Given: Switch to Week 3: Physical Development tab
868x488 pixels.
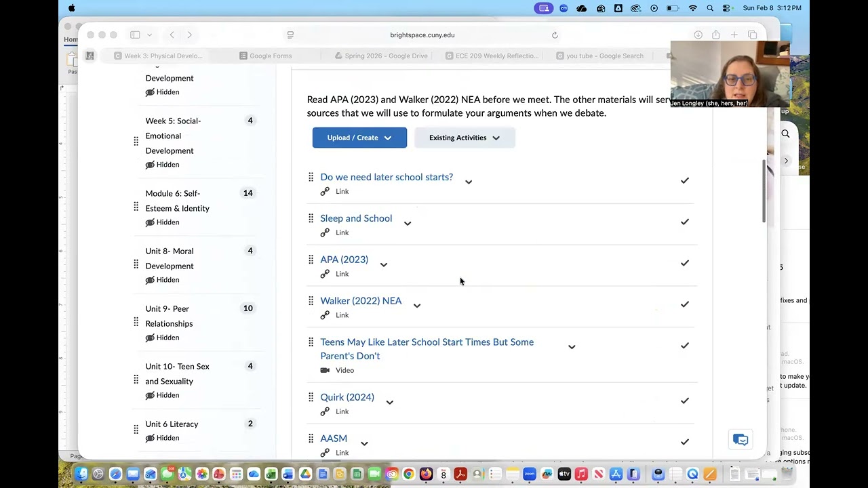Looking at the screenshot, I should (x=158, y=56).
